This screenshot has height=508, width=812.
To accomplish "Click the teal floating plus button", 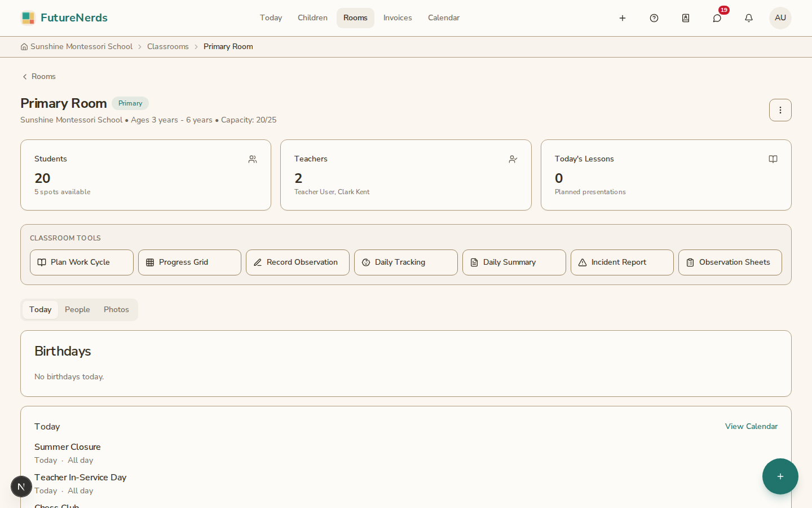I will [x=780, y=476].
